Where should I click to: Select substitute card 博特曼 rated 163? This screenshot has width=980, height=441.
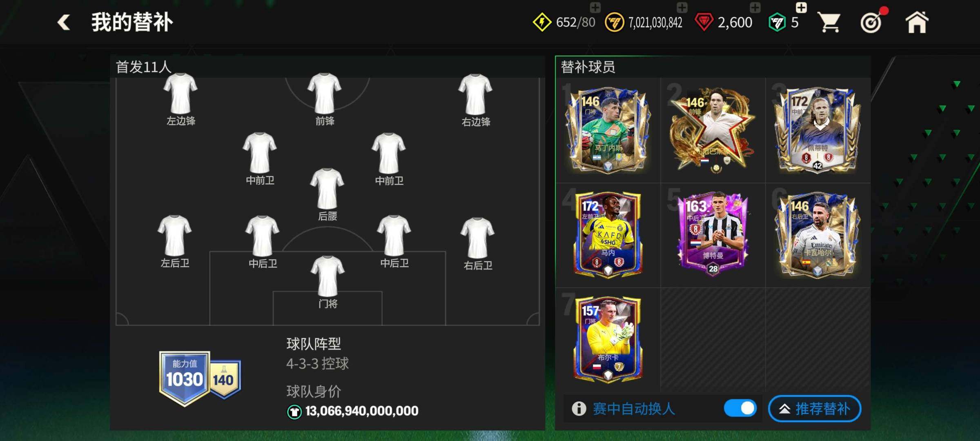[713, 235]
